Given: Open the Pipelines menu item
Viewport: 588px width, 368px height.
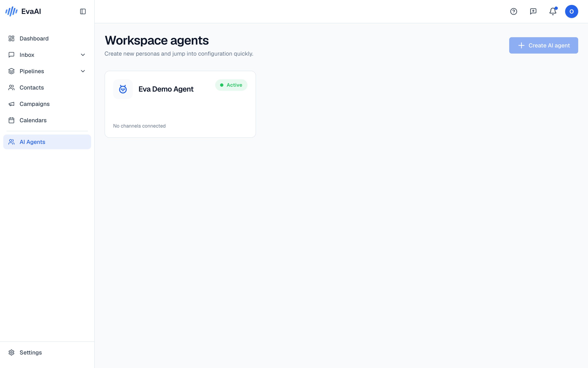Looking at the screenshot, I should [x=47, y=71].
